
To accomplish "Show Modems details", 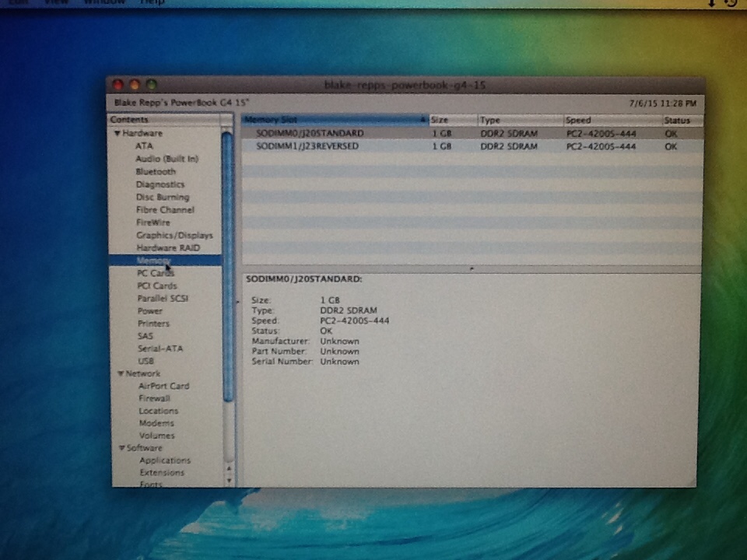I will (x=156, y=423).
